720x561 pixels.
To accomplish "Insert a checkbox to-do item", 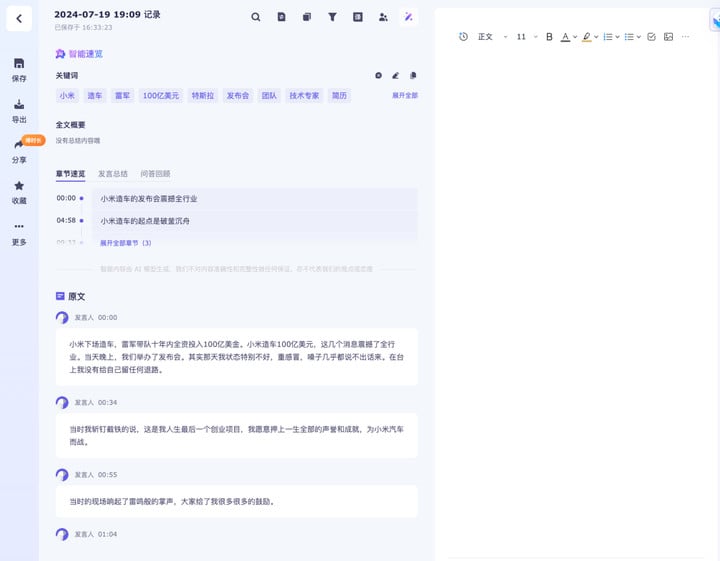I will click(651, 37).
